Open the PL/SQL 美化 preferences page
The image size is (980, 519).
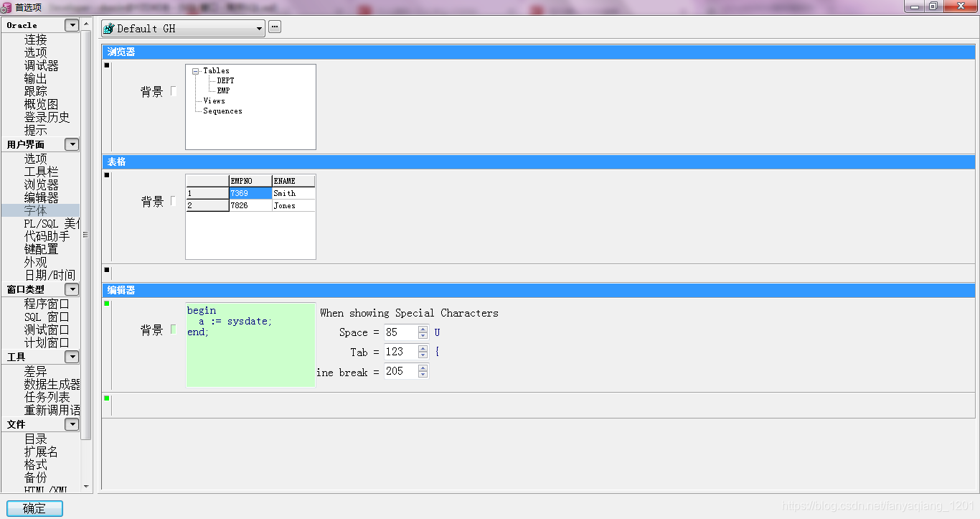coord(52,223)
